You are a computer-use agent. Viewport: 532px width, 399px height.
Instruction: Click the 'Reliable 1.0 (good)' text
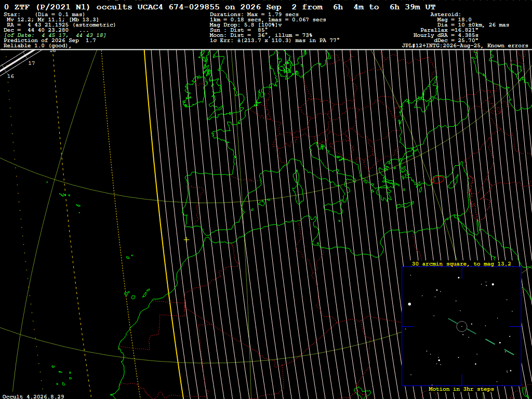point(37,46)
